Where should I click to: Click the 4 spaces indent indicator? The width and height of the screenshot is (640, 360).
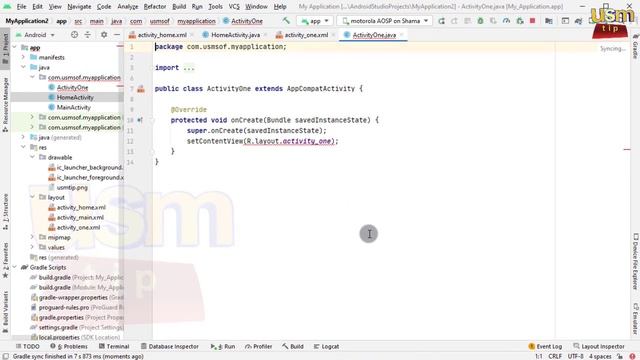[x=600, y=356]
